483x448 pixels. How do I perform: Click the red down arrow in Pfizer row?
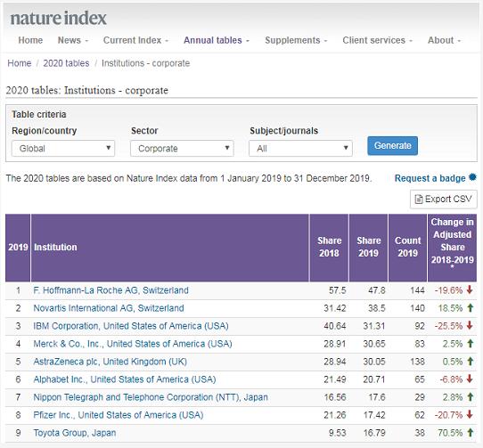coord(470,414)
